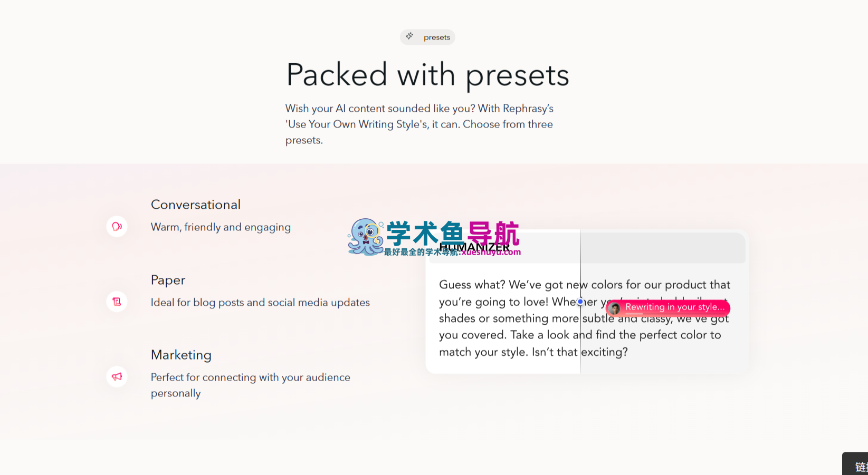This screenshot has width=868, height=475.
Task: Click the octopus mascot logo
Action: coord(365,237)
